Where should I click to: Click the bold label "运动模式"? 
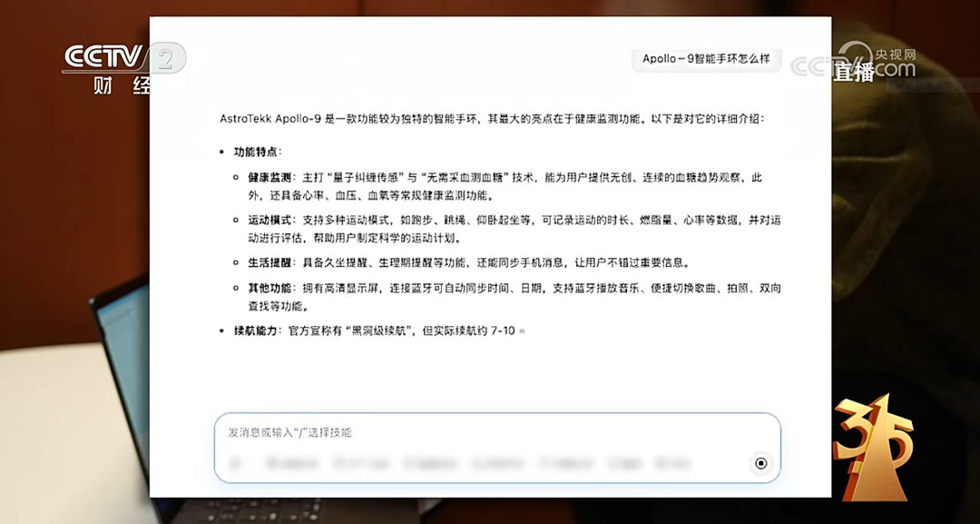(x=269, y=220)
